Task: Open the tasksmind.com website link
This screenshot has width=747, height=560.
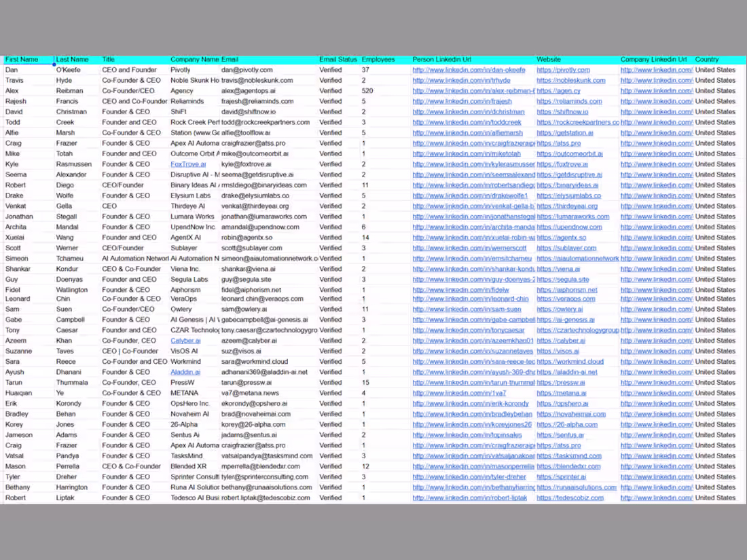Action: pyautogui.click(x=569, y=456)
